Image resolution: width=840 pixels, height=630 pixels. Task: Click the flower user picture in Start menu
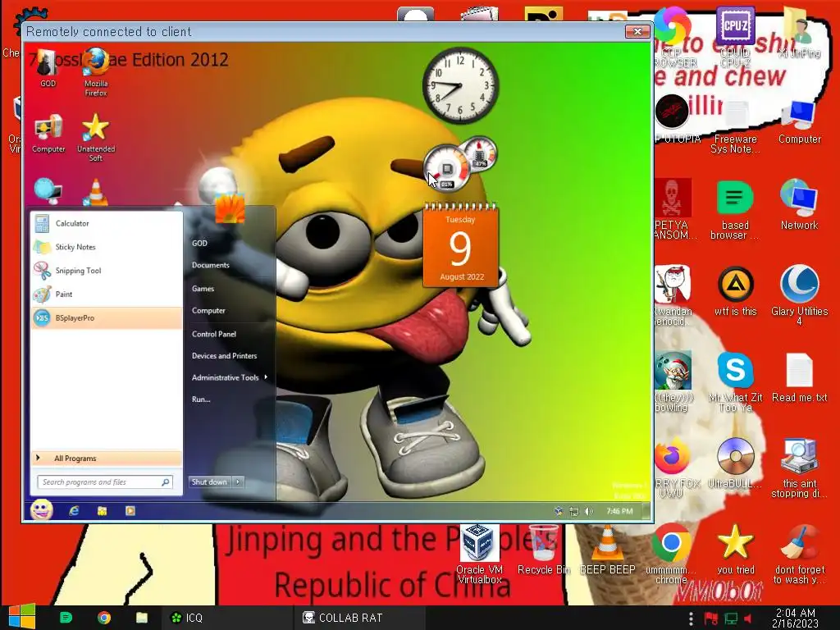[231, 208]
